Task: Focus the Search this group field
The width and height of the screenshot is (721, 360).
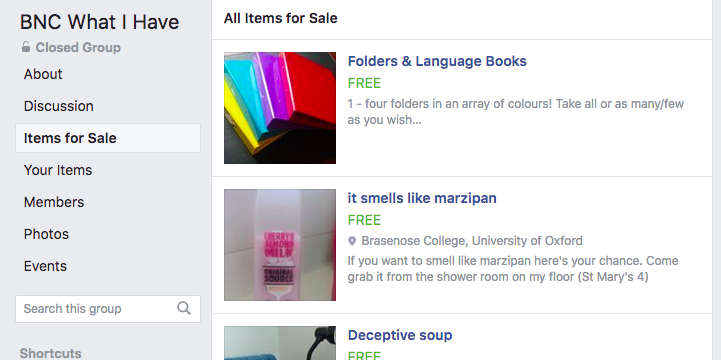Action: coord(108,309)
